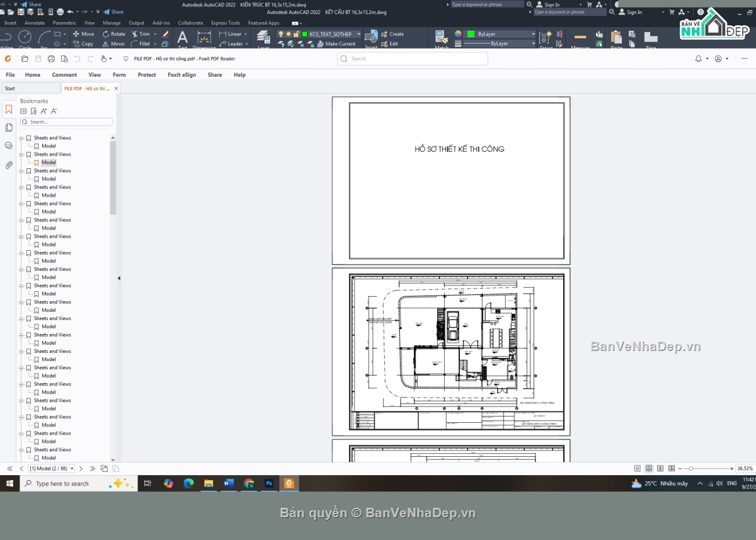The height and width of the screenshot is (540, 756).
Task: Switch to single page view mode
Action: (638, 469)
